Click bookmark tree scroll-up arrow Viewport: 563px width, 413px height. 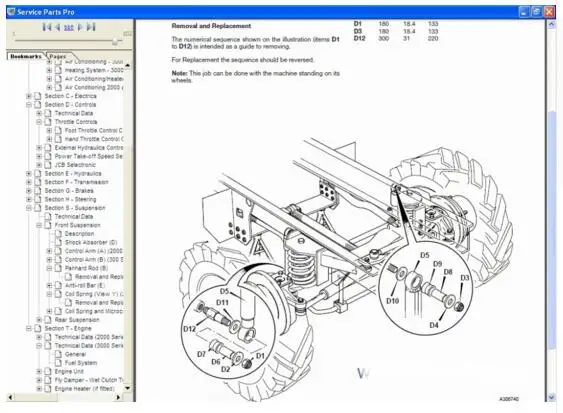pos(127,65)
